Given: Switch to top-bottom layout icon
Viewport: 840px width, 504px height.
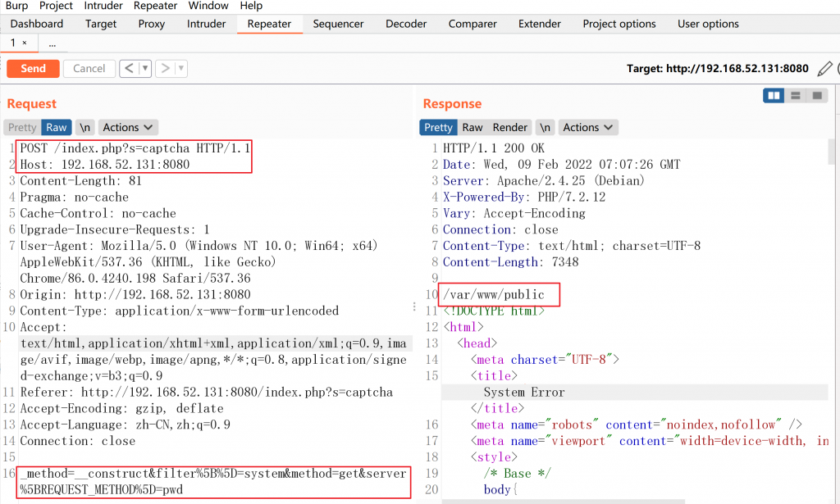Looking at the screenshot, I should pyautogui.click(x=796, y=96).
